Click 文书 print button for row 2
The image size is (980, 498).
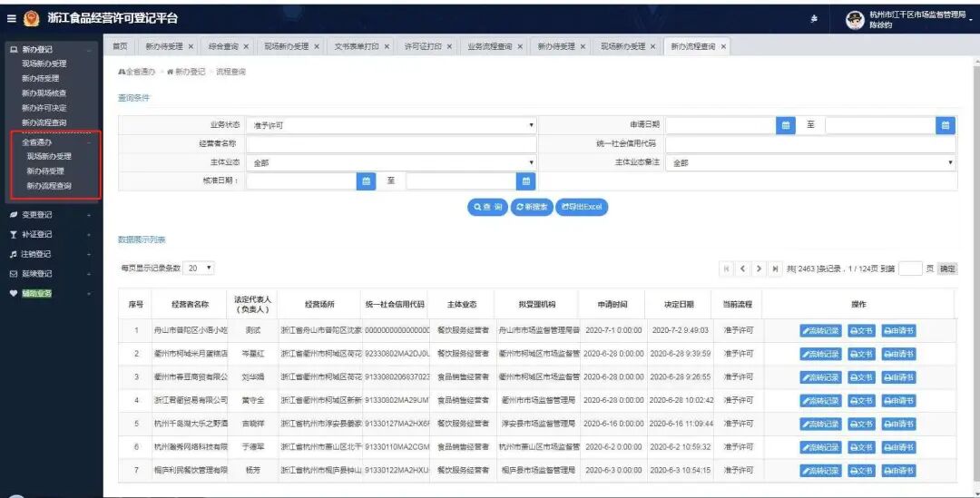point(861,354)
